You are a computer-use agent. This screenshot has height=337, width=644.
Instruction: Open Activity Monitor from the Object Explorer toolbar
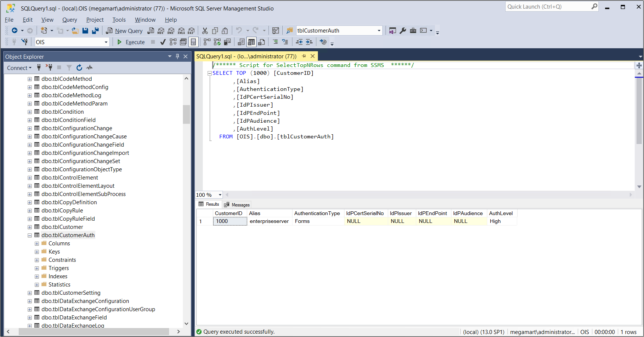tap(89, 68)
